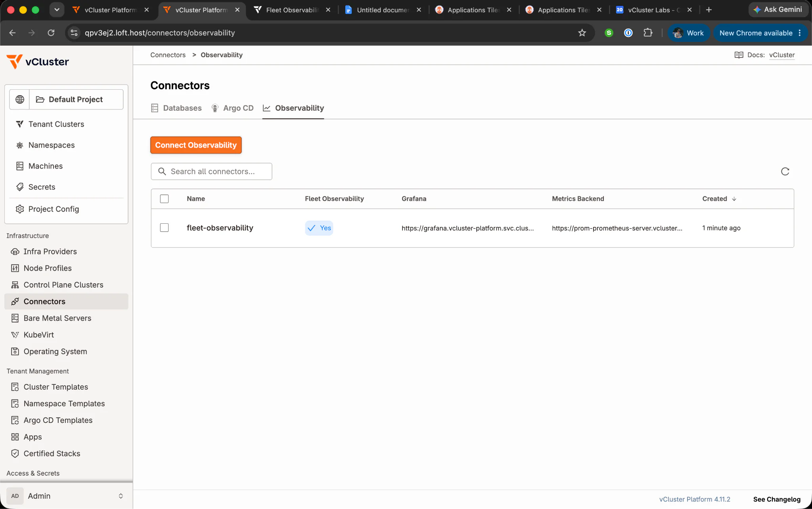Click the Docs book icon

click(x=739, y=55)
